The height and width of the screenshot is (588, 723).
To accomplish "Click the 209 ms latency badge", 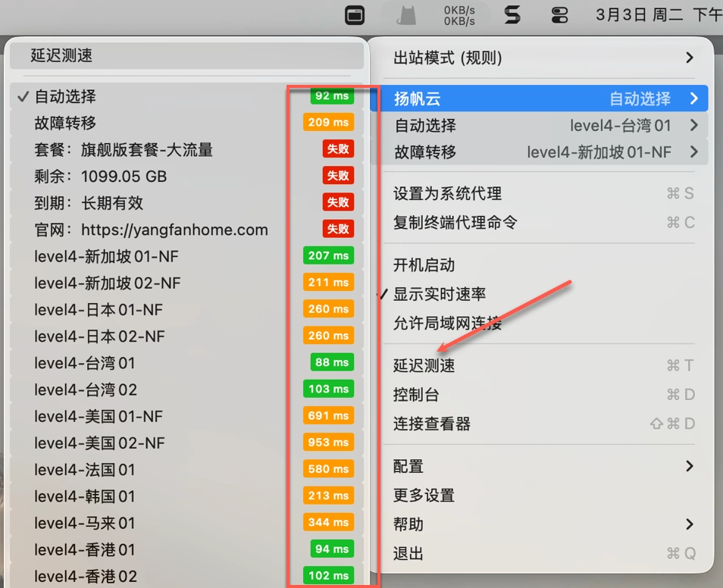I will 328,122.
